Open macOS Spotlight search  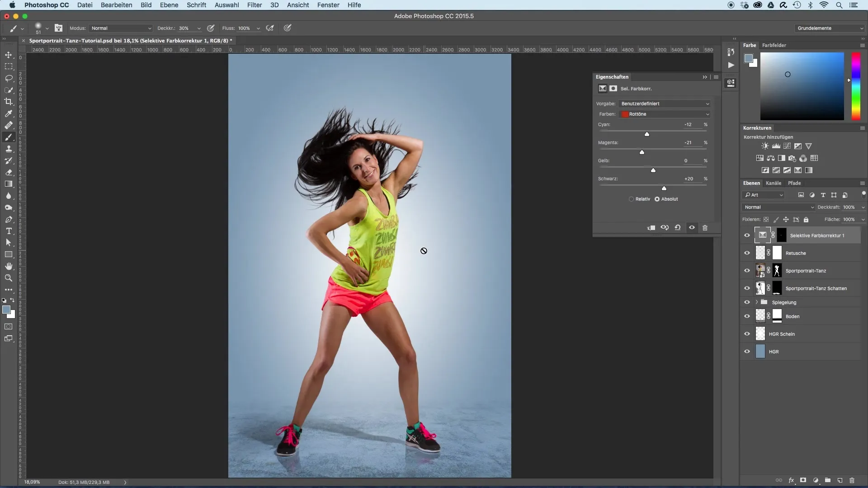click(839, 5)
